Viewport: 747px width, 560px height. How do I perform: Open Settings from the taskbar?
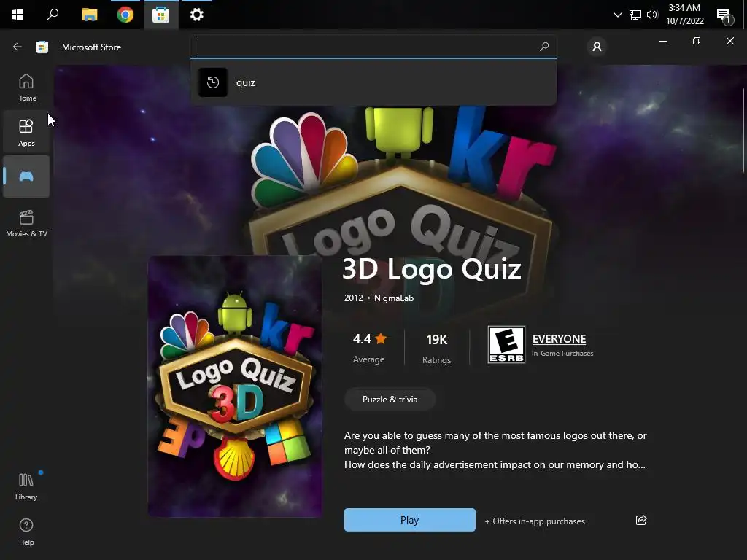[197, 15]
